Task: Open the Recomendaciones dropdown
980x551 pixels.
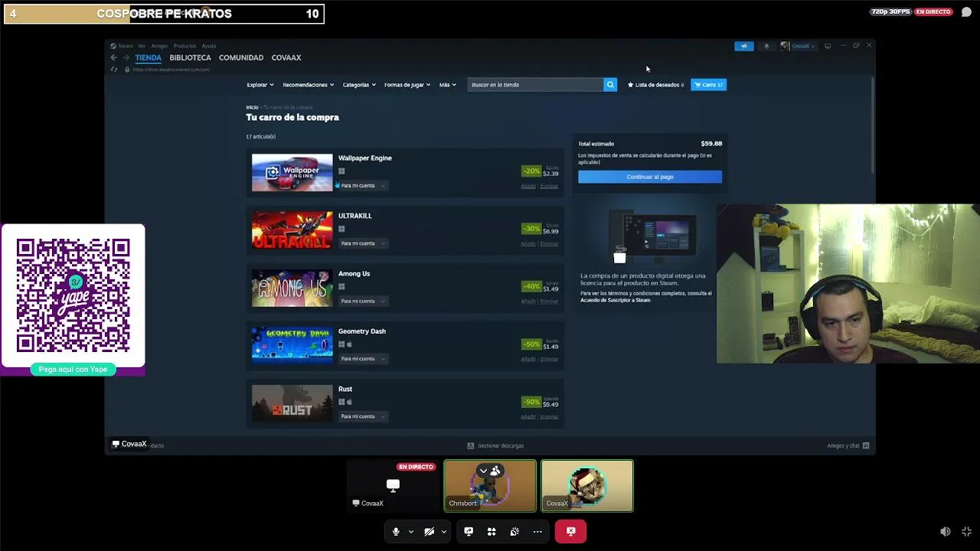Action: pyautogui.click(x=309, y=85)
